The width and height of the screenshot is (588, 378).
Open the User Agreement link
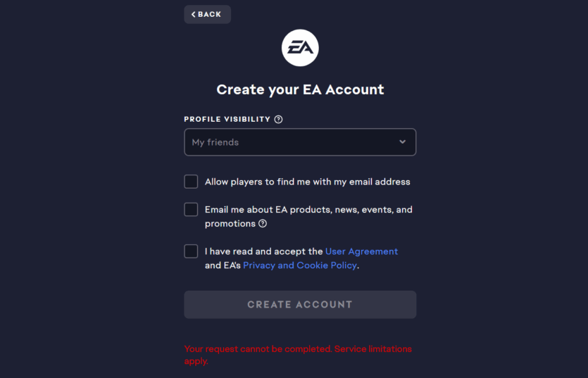[x=361, y=251]
